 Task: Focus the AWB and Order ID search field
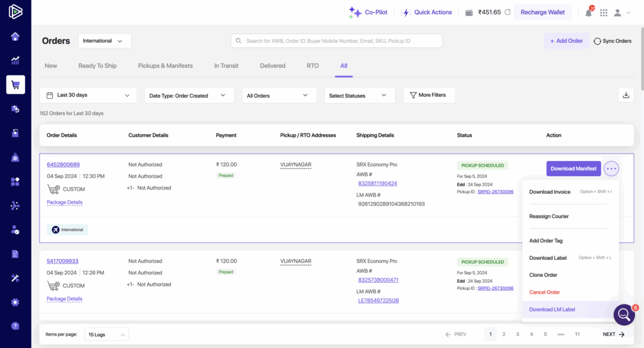tap(336, 41)
